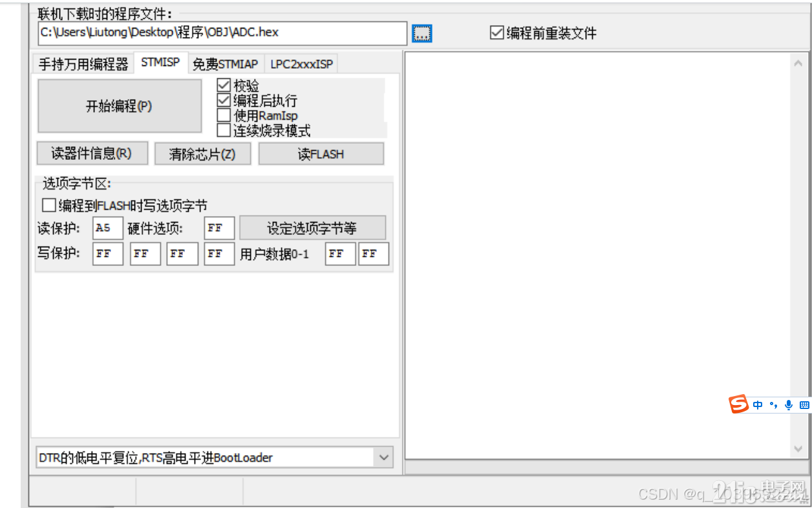
Task: Click the second 用户数据0-1 FF field
Action: click(374, 254)
